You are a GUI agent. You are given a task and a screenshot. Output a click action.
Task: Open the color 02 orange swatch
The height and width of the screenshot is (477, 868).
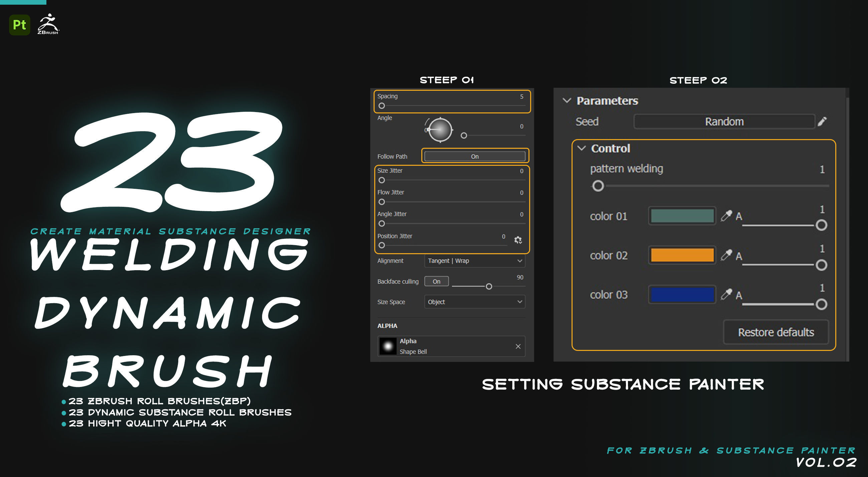click(x=682, y=255)
